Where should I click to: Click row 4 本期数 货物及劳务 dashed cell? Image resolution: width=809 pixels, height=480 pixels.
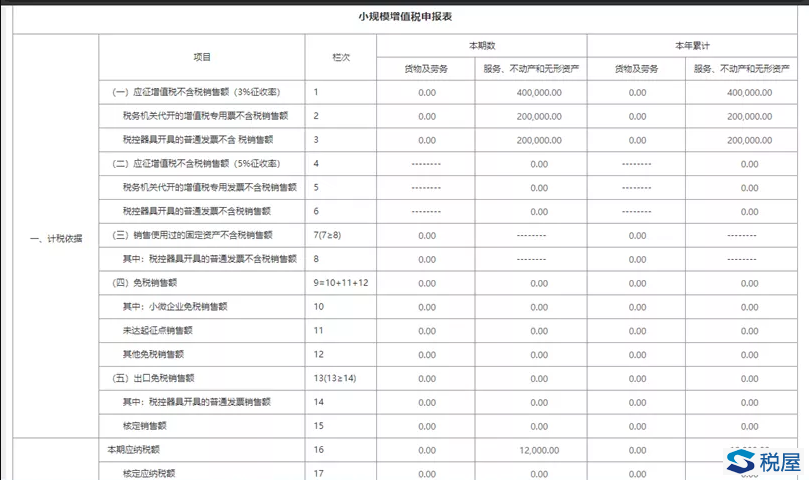pos(426,164)
